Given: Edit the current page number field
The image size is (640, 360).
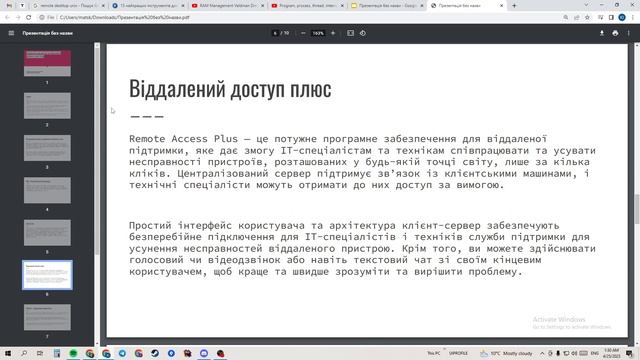Looking at the screenshot, I should pyautogui.click(x=275, y=33).
